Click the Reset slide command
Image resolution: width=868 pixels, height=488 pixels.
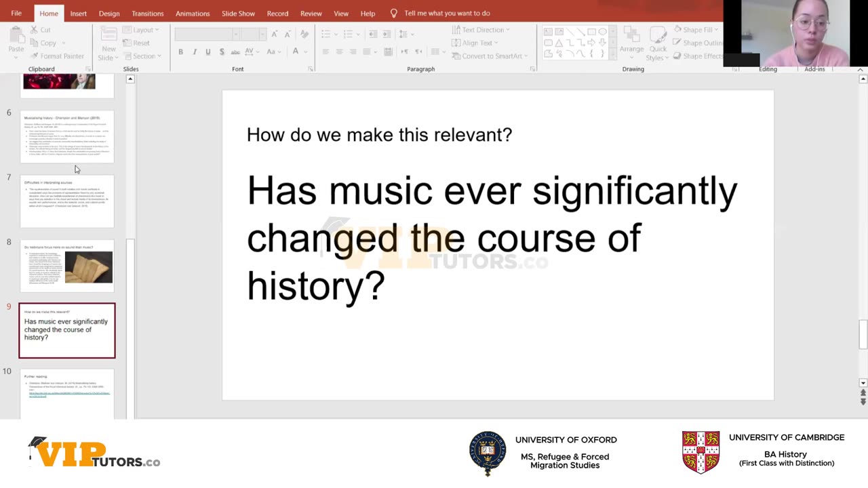(x=136, y=43)
